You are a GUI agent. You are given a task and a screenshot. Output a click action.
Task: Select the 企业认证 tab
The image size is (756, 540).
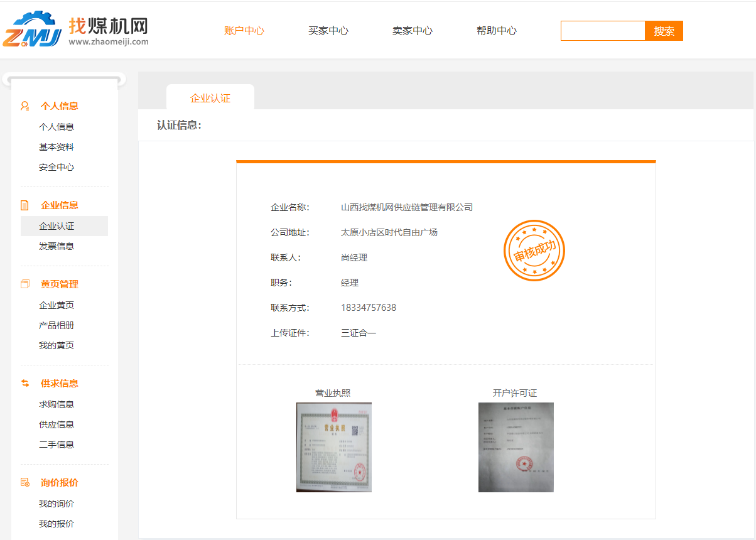point(210,99)
